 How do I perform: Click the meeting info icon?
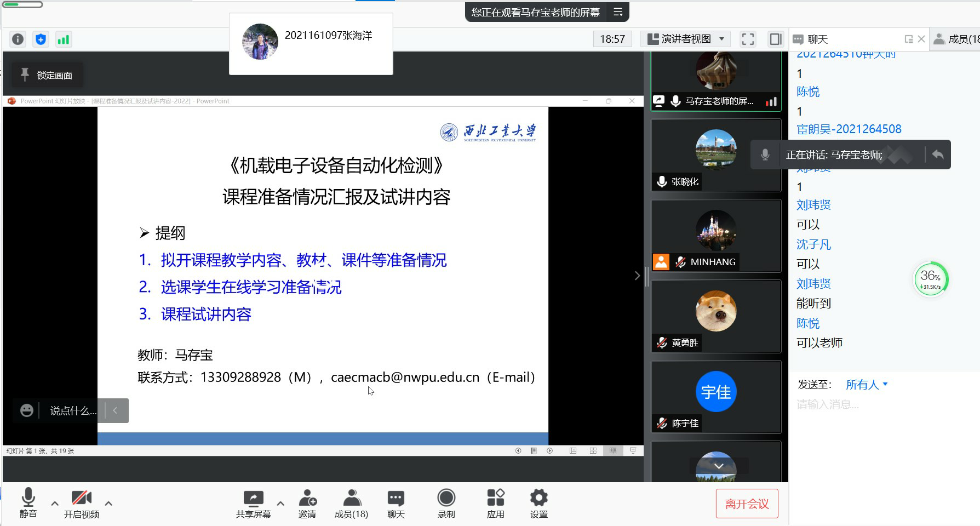(x=18, y=39)
